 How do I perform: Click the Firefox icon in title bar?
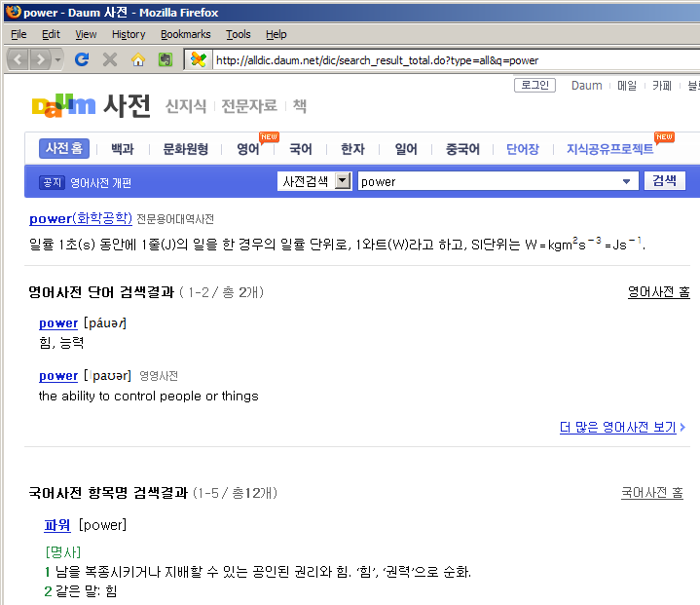click(14, 12)
